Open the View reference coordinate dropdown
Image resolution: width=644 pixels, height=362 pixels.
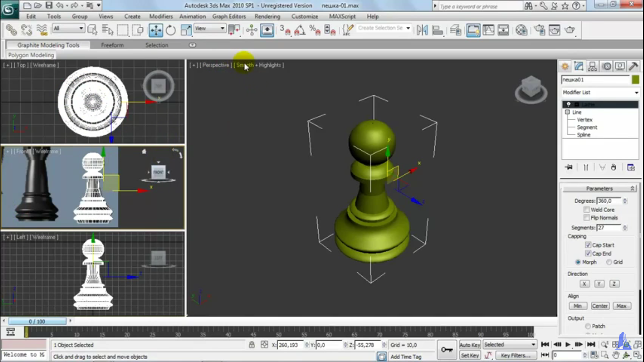[210, 29]
